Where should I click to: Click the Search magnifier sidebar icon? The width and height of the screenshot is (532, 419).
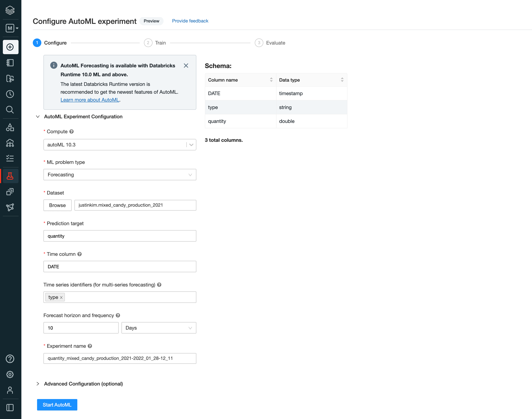click(10, 110)
